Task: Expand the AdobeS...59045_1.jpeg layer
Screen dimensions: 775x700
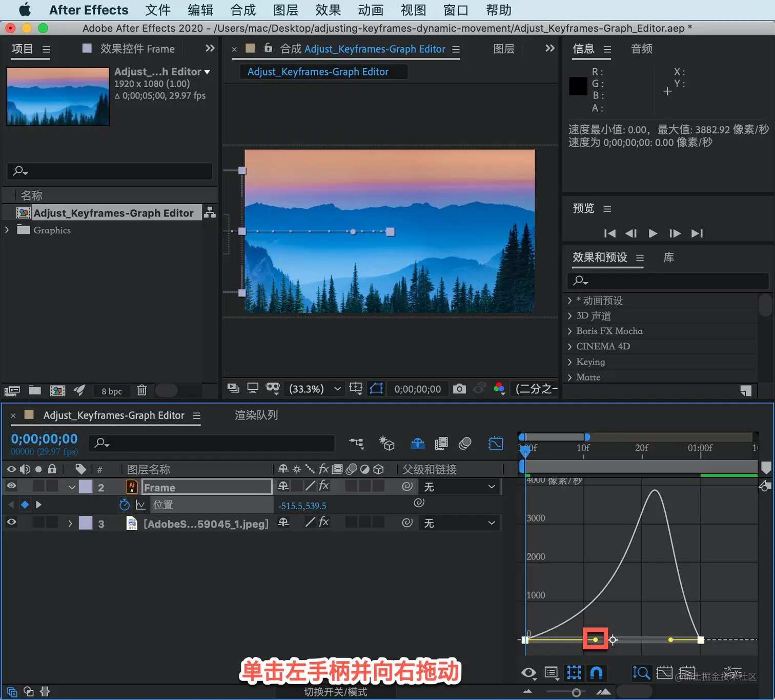Action: pos(70,524)
